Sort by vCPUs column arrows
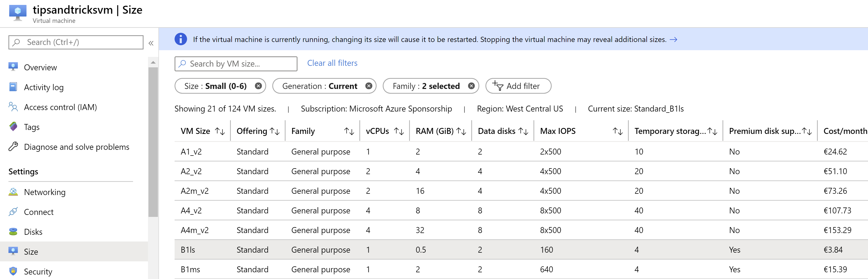 click(399, 131)
